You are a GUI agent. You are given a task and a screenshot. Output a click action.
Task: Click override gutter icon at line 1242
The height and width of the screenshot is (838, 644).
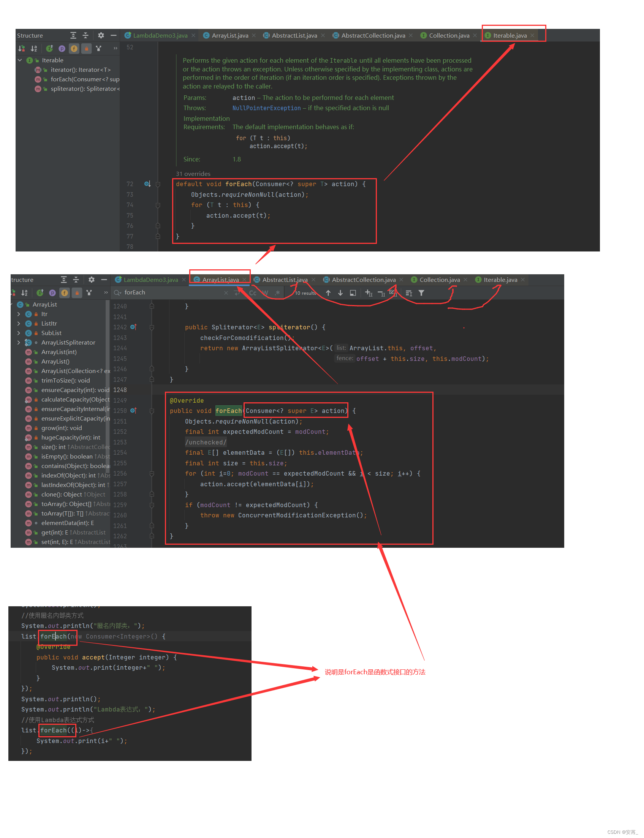[x=133, y=327]
